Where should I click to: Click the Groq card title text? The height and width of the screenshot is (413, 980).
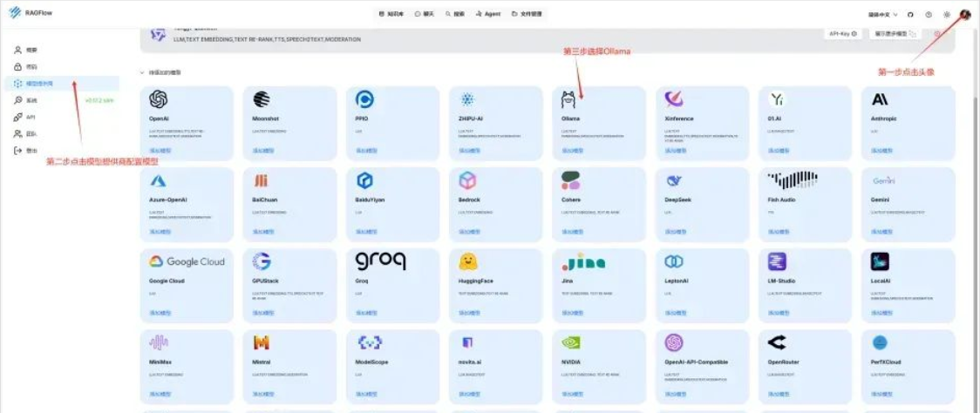(362, 281)
